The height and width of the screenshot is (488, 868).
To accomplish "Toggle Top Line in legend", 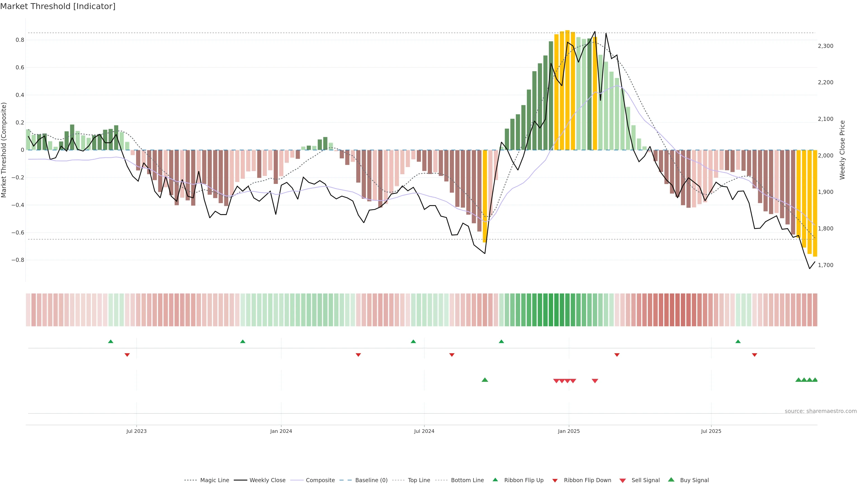I will [419, 480].
